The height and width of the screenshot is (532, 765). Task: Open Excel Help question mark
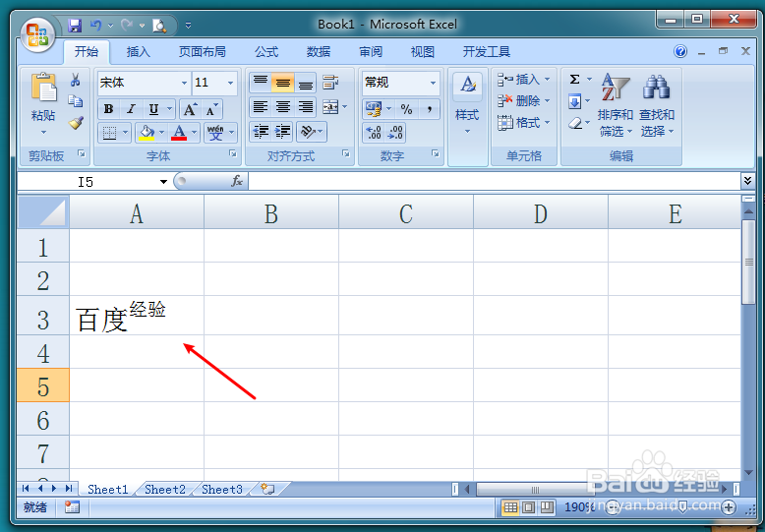pyautogui.click(x=680, y=51)
